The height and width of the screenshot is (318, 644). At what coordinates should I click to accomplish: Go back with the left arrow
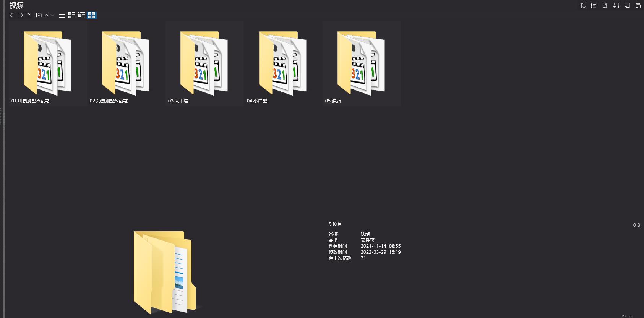point(12,15)
